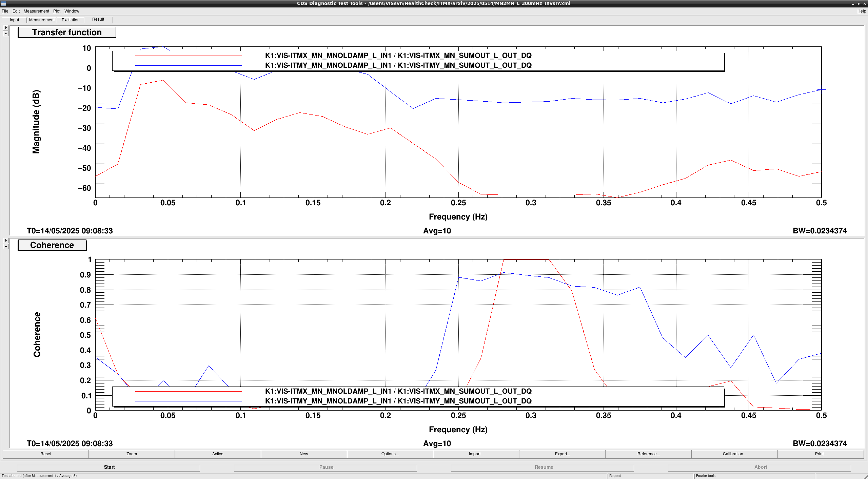Click Frequency (Hz) label under Coherence plot
The image size is (868, 479).
(x=458, y=430)
